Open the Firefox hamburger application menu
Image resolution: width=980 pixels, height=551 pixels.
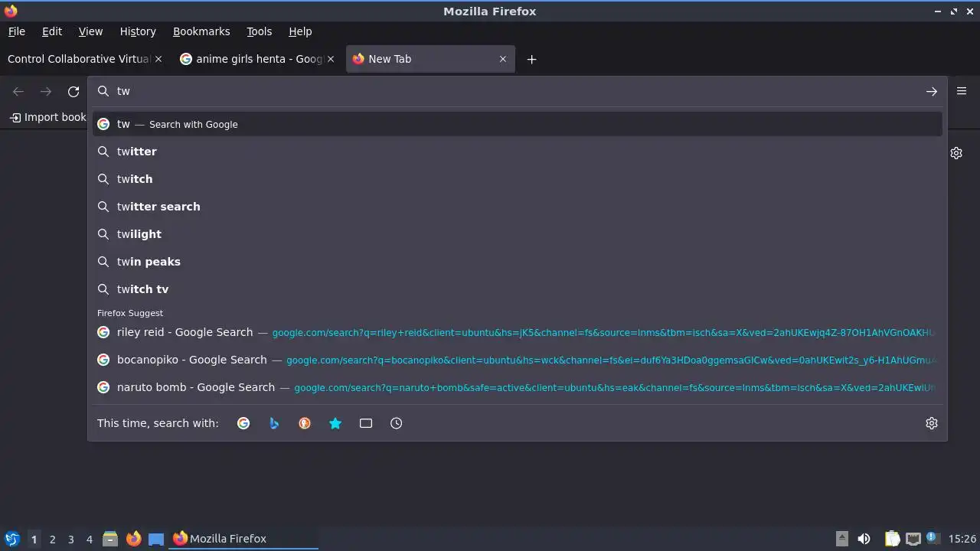coord(962,91)
